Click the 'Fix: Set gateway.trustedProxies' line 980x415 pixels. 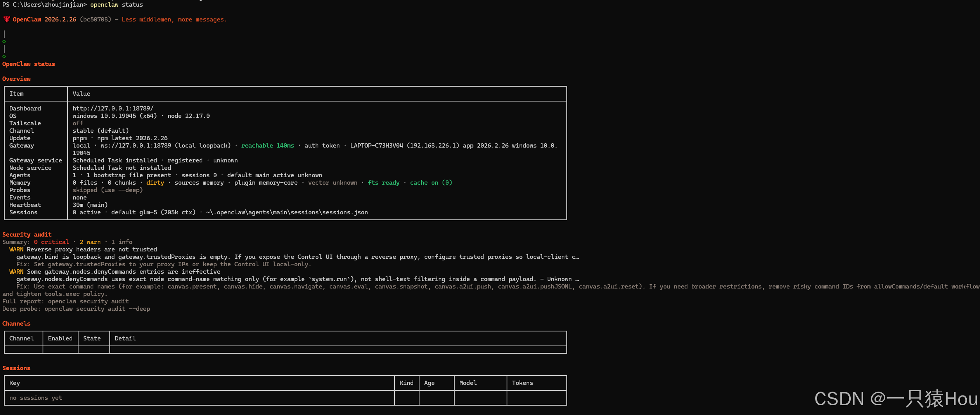(164, 264)
